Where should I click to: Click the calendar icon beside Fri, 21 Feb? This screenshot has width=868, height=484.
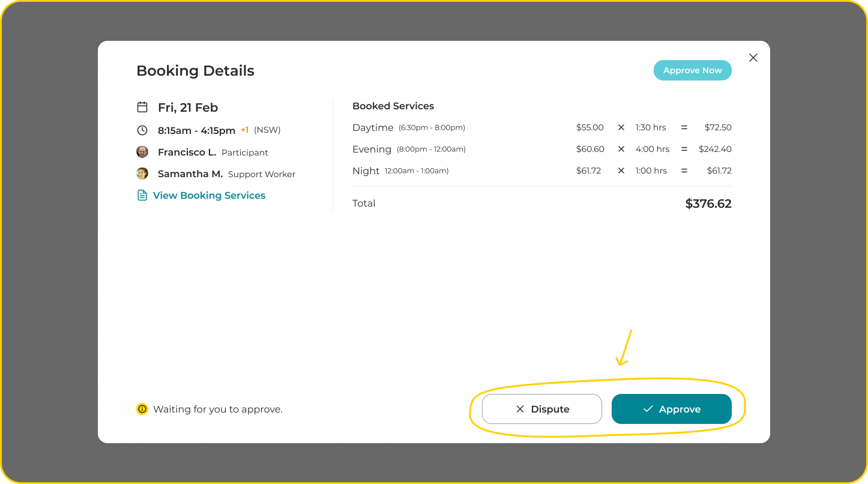[142, 107]
